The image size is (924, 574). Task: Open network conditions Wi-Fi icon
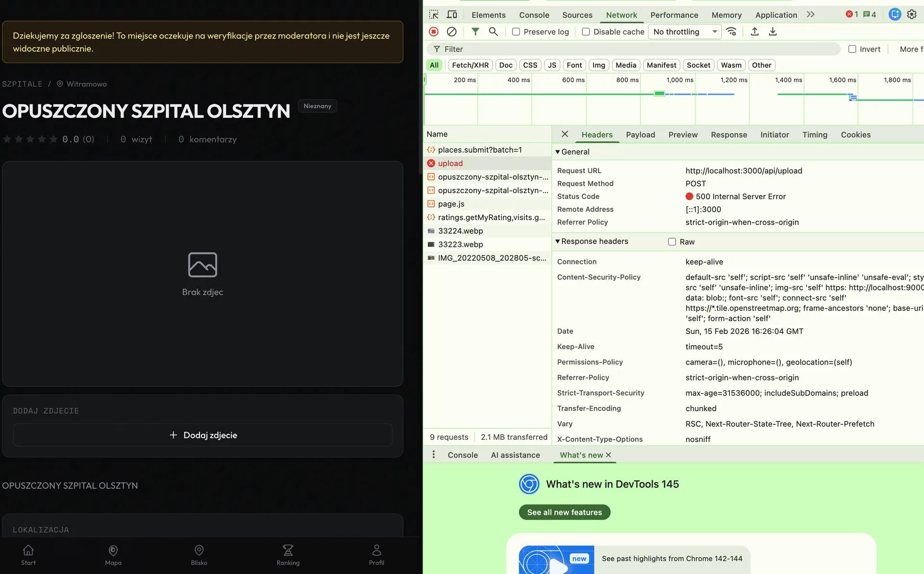(731, 32)
